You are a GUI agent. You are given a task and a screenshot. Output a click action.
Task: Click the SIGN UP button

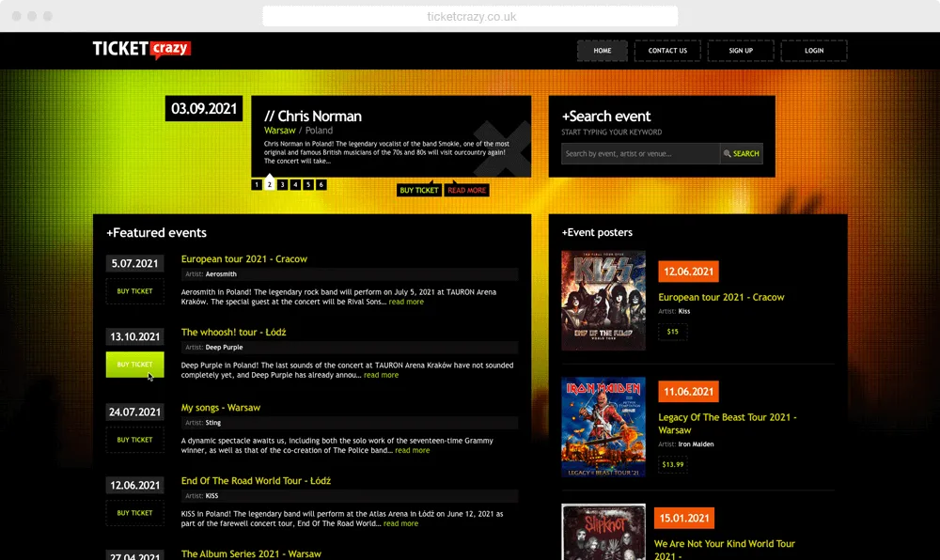[741, 51]
